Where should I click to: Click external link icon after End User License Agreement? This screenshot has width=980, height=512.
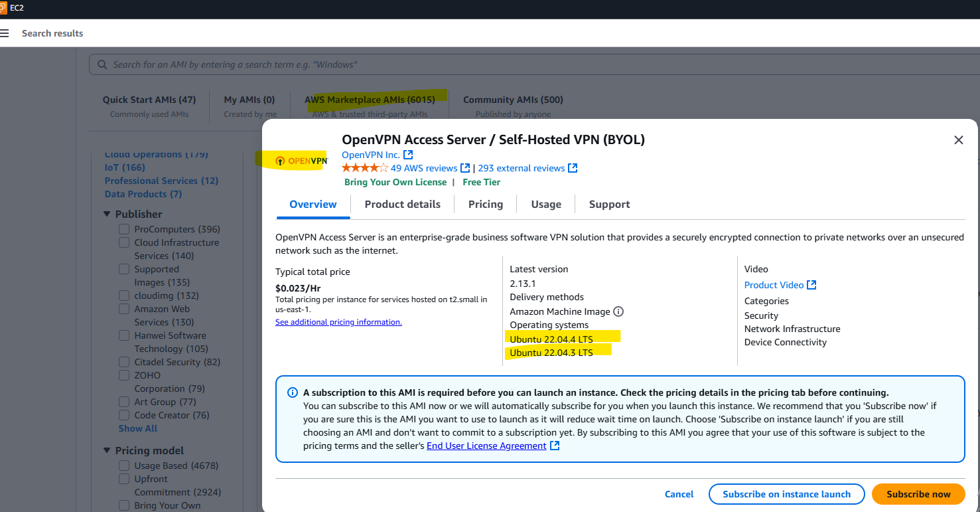point(555,446)
